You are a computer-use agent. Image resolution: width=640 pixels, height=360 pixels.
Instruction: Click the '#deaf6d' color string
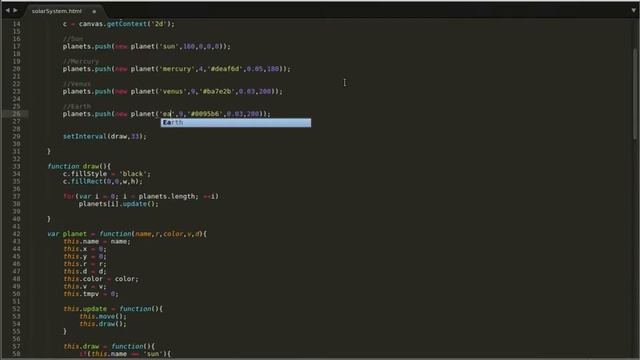point(225,69)
